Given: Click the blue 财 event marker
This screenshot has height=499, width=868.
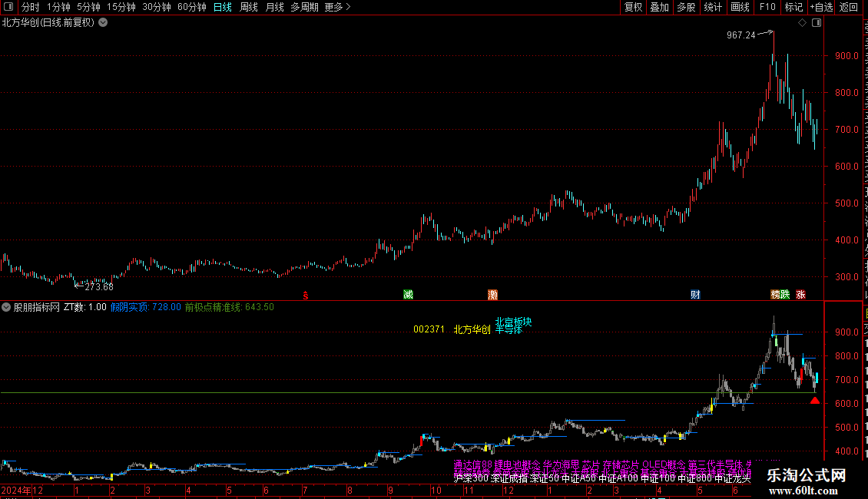Looking at the screenshot, I should pyautogui.click(x=695, y=295).
